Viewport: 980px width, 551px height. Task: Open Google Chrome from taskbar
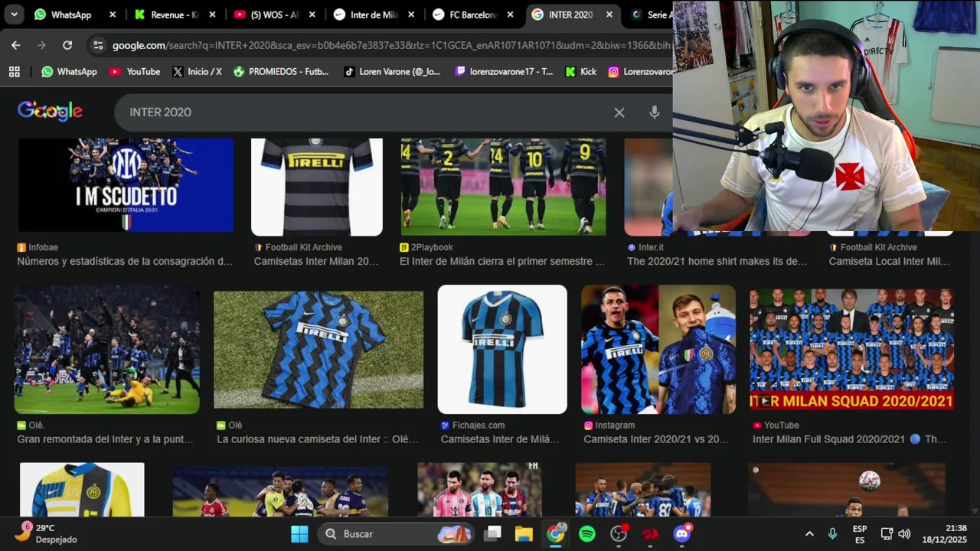(x=556, y=533)
